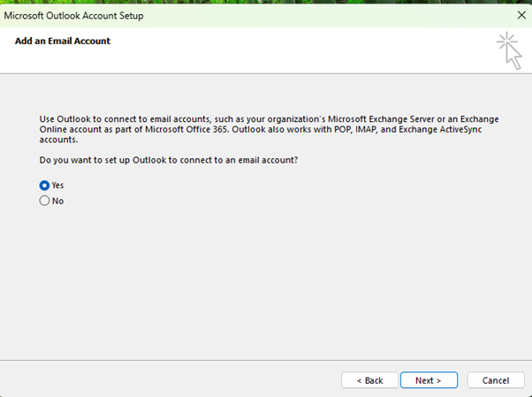
Task: Click the sparkling cursor icon in header
Action: point(509,50)
